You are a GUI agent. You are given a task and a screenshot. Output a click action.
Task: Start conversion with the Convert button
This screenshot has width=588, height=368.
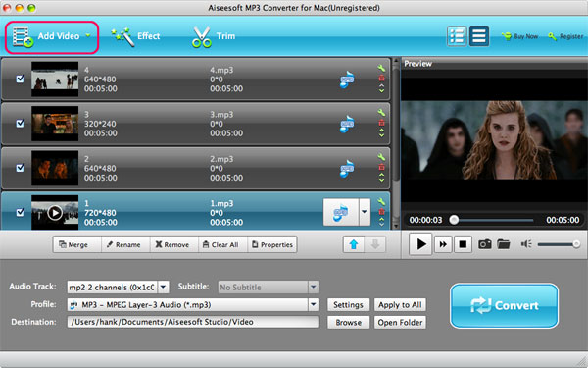point(504,305)
